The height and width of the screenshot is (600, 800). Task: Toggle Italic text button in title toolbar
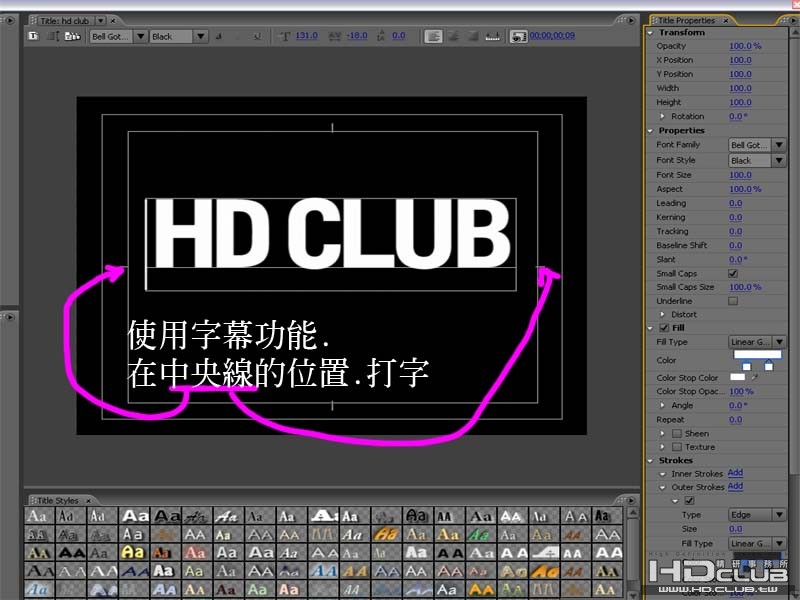coord(238,36)
